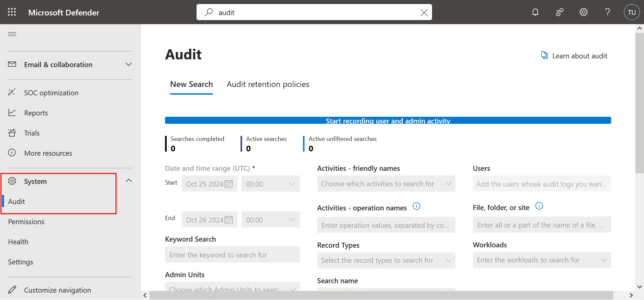
Task: Open Health under System
Action: (18, 242)
